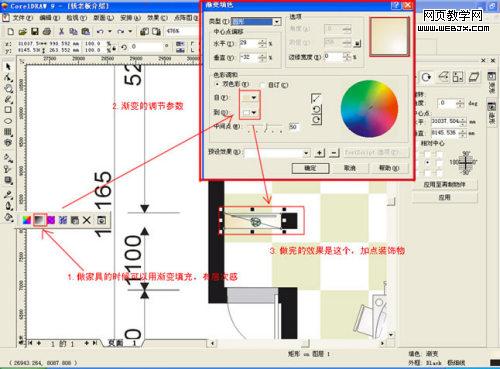Click the Import icon in toolbar
500x369 pixels.
click(x=144, y=32)
